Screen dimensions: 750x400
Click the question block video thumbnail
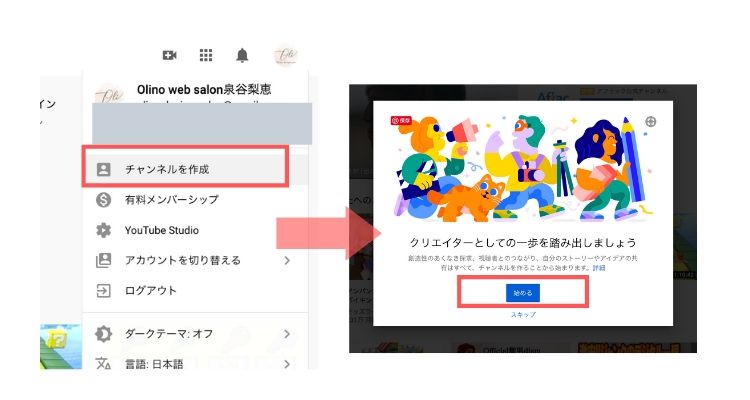[x=61, y=346]
